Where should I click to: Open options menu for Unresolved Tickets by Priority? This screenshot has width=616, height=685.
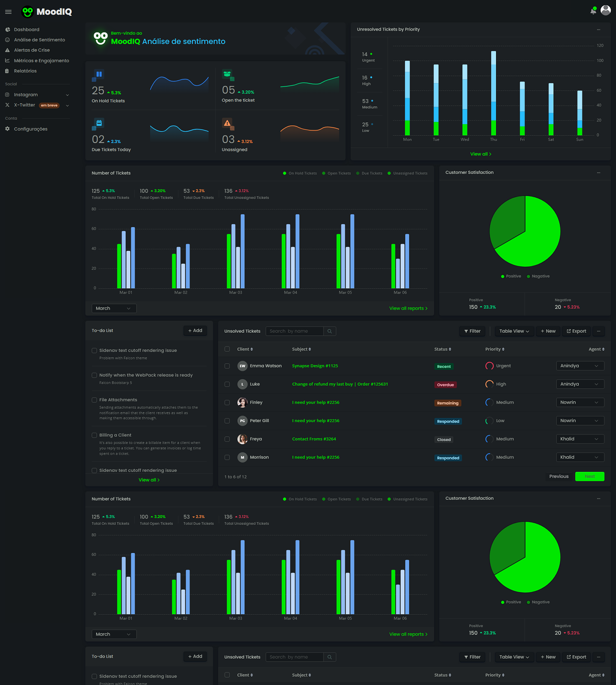[598, 30]
